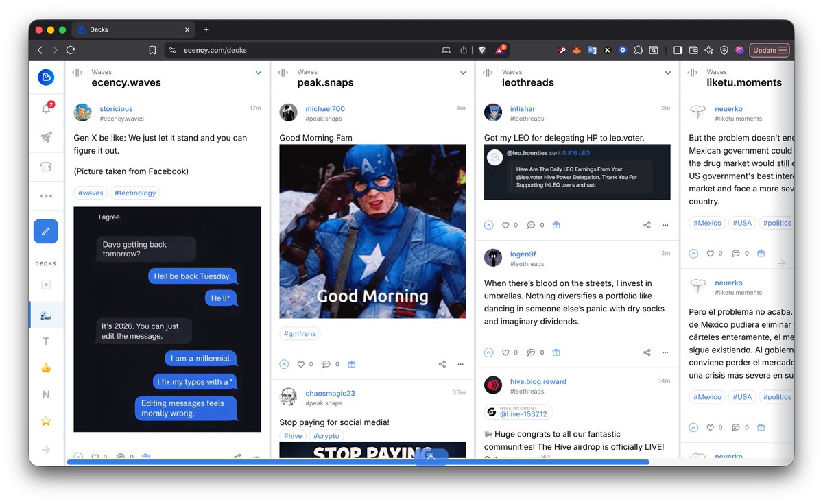Click the horizontal decks scrollbar
Screen dimensions: 823x504
[358, 462]
